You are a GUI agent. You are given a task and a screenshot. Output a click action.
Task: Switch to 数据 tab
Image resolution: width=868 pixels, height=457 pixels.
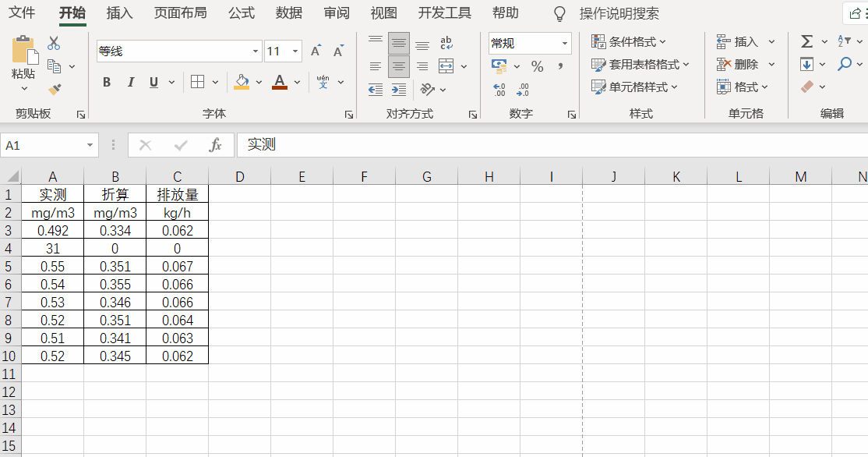pyautogui.click(x=289, y=12)
